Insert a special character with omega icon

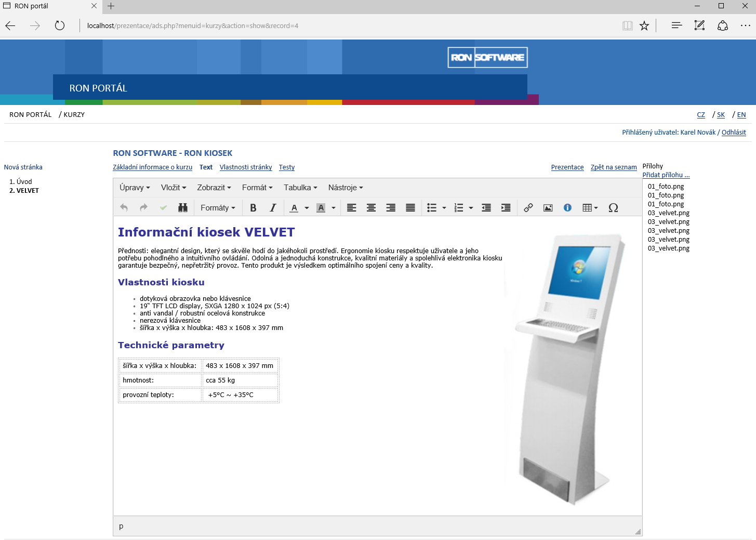(x=613, y=208)
